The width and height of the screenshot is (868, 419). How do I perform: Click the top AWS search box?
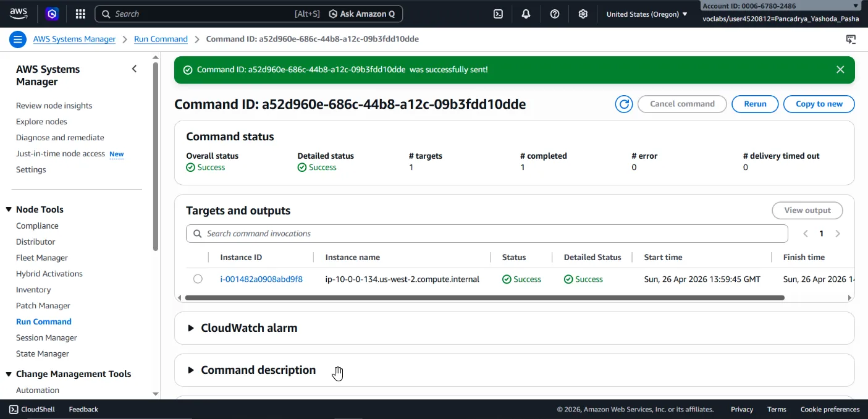(x=248, y=14)
